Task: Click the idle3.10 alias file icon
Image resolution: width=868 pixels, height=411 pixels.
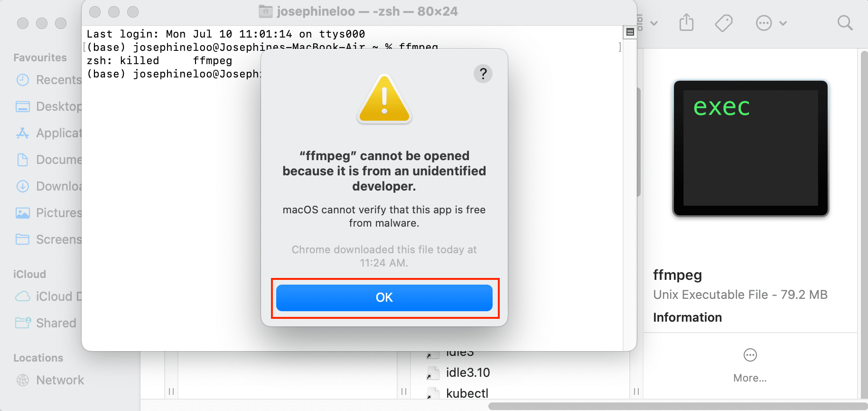Action: point(432,373)
